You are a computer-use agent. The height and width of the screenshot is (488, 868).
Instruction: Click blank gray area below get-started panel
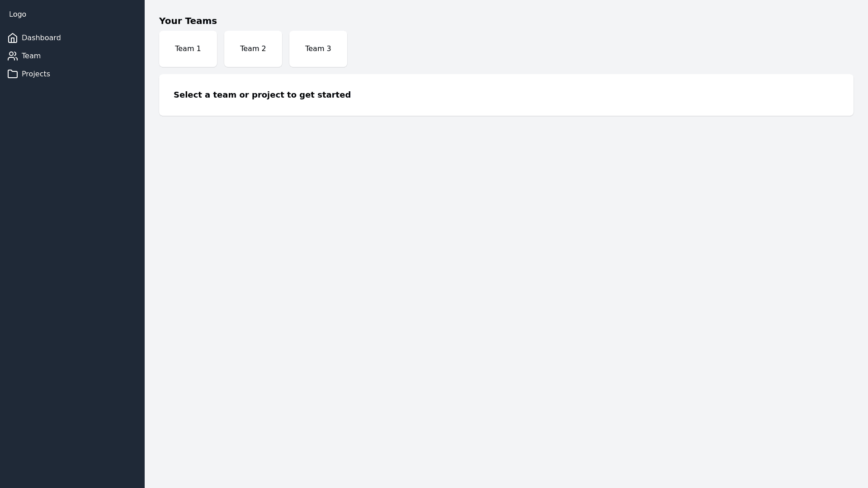497,294
